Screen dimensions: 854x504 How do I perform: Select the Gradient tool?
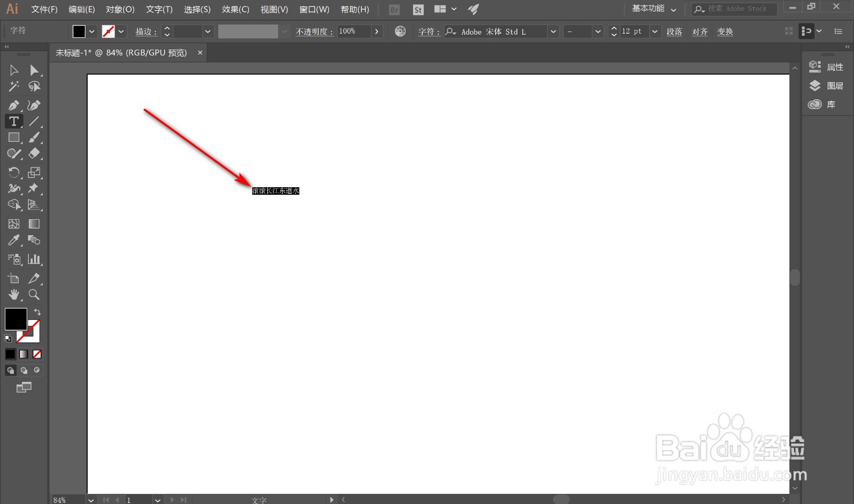click(x=34, y=224)
